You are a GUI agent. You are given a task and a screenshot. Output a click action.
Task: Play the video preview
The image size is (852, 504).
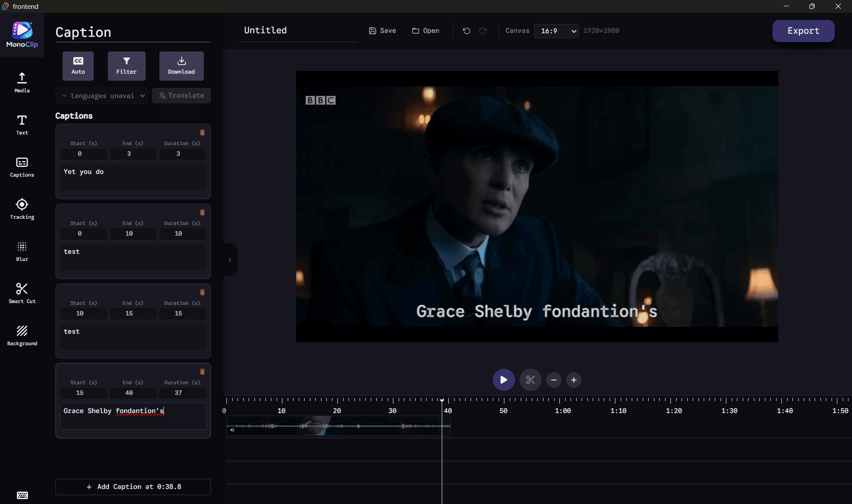(x=503, y=380)
